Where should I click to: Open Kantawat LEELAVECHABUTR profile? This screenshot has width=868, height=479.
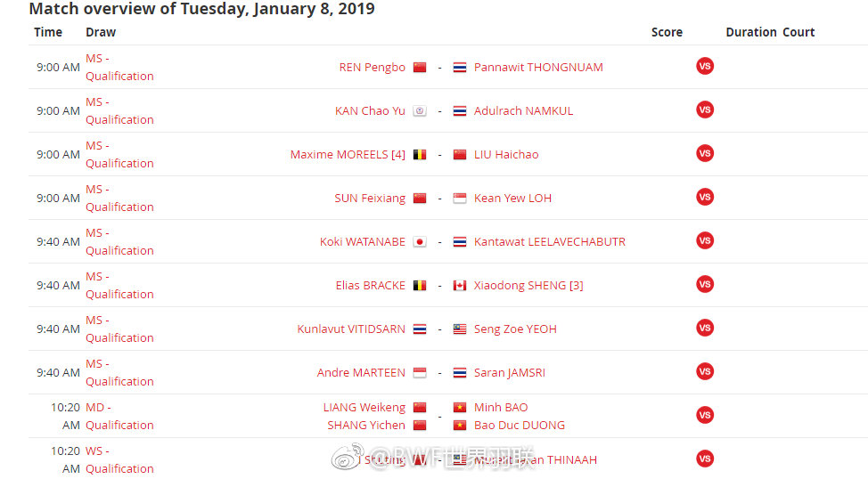(x=549, y=242)
